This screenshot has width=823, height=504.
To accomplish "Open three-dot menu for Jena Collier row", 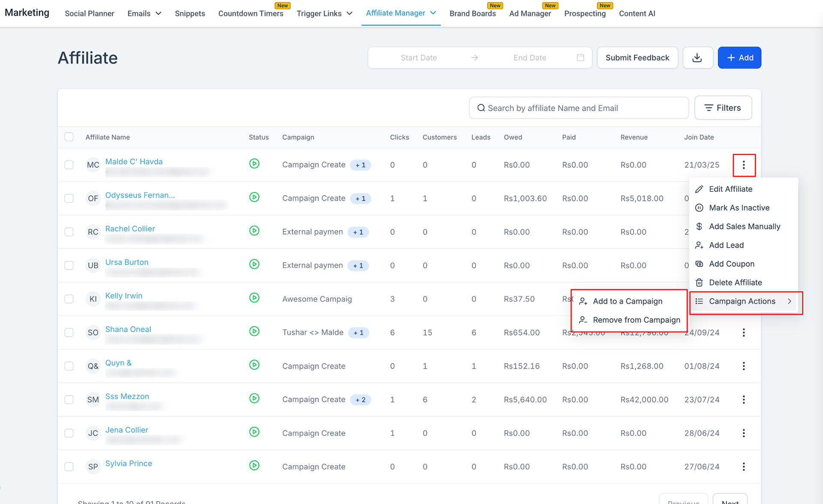I will pyautogui.click(x=744, y=433).
